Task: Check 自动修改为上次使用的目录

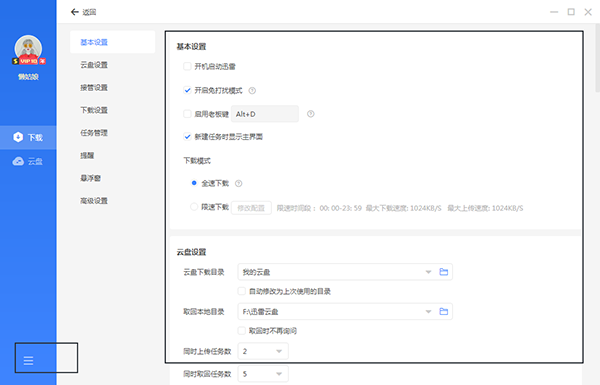Action: [241, 292]
